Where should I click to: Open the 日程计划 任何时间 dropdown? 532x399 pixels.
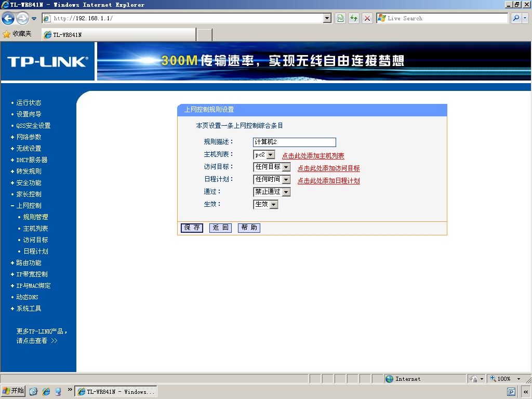pos(272,179)
